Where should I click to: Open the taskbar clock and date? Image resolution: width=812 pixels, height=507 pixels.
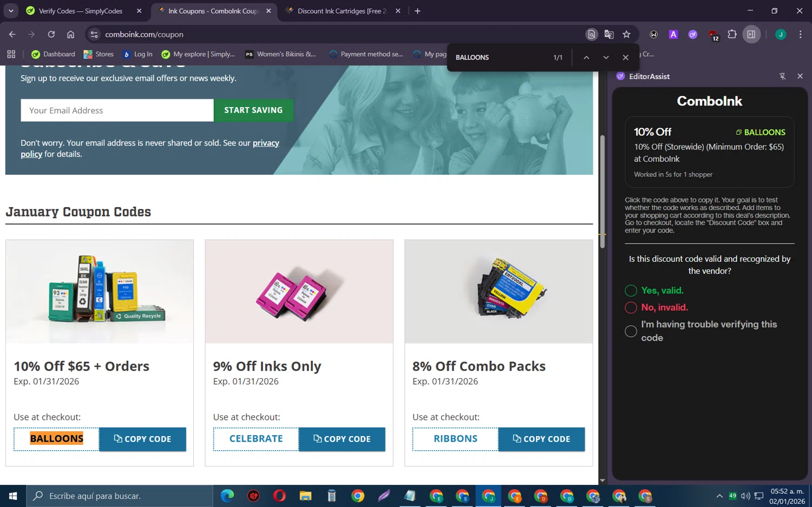(x=787, y=496)
